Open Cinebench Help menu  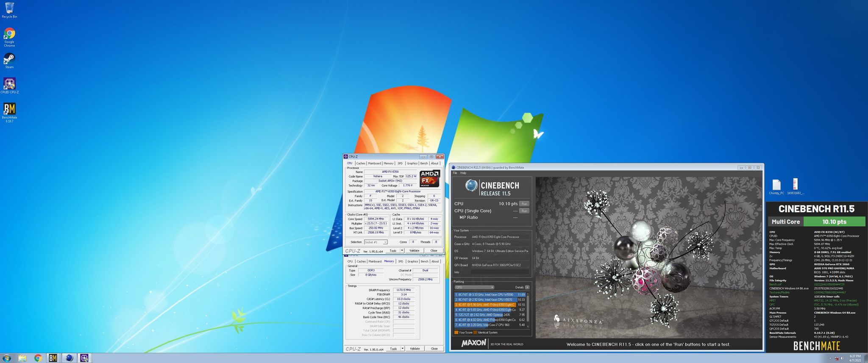pyautogui.click(x=463, y=173)
